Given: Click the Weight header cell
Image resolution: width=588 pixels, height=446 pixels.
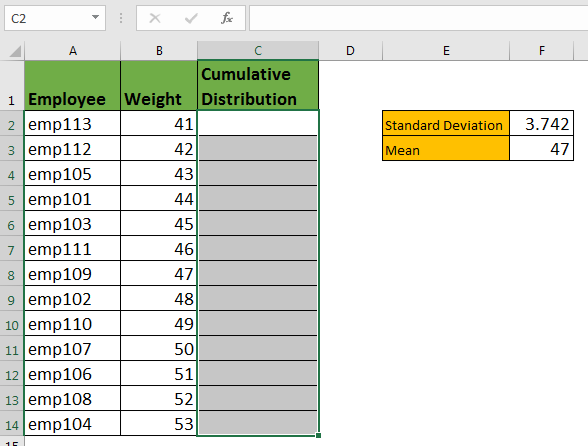Looking at the screenshot, I should [159, 85].
